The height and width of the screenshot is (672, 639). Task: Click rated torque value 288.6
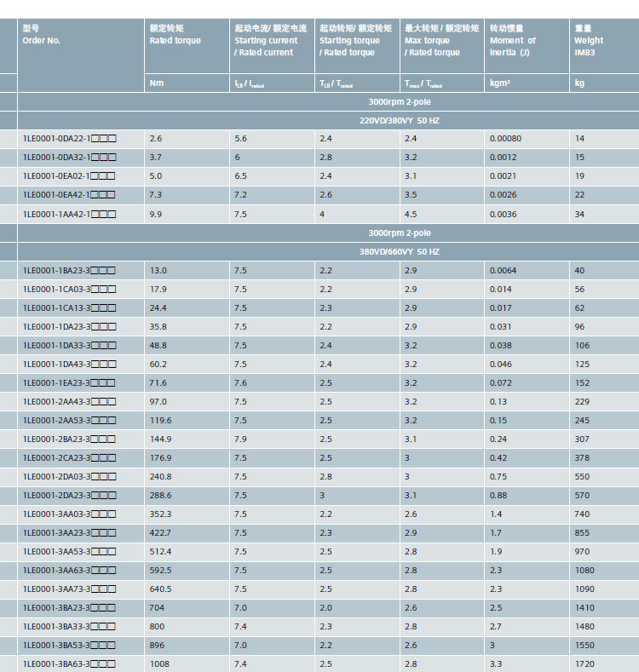[160, 495]
